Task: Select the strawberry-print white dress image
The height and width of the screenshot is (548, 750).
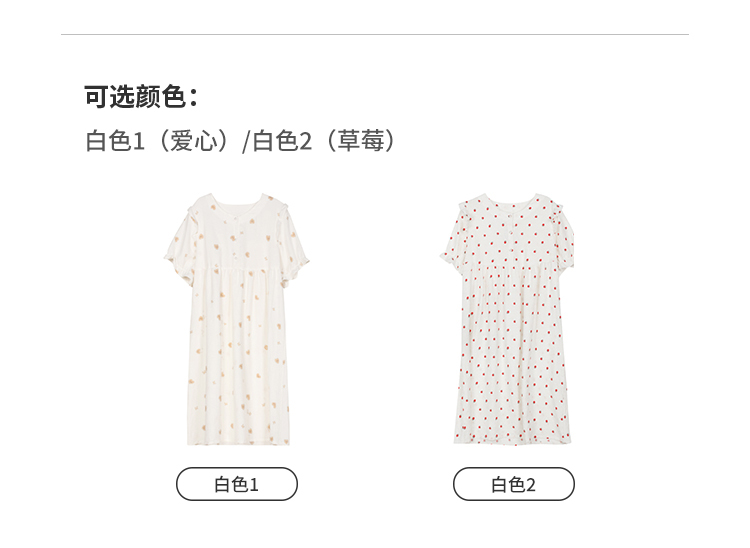Action: click(x=507, y=318)
